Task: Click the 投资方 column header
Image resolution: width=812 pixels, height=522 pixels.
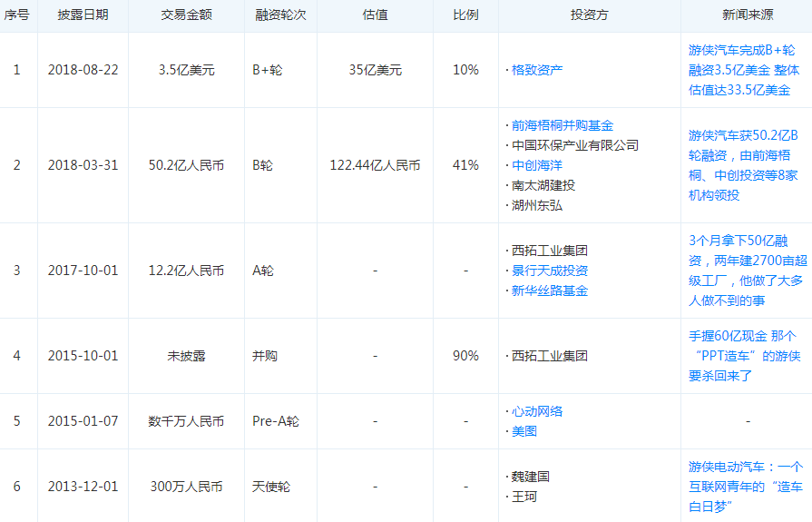Action: 590,15
